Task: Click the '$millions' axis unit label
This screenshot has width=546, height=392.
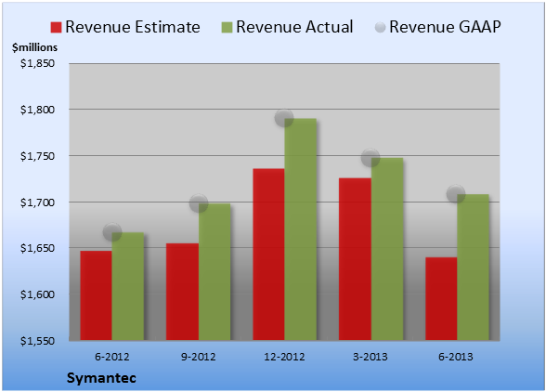Action: (x=35, y=47)
